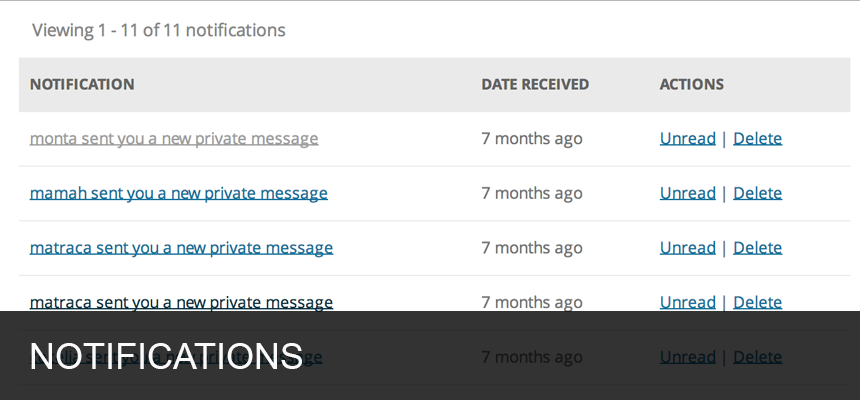860x400 pixels.
Task: Click the Date Received column header
Action: tap(535, 85)
